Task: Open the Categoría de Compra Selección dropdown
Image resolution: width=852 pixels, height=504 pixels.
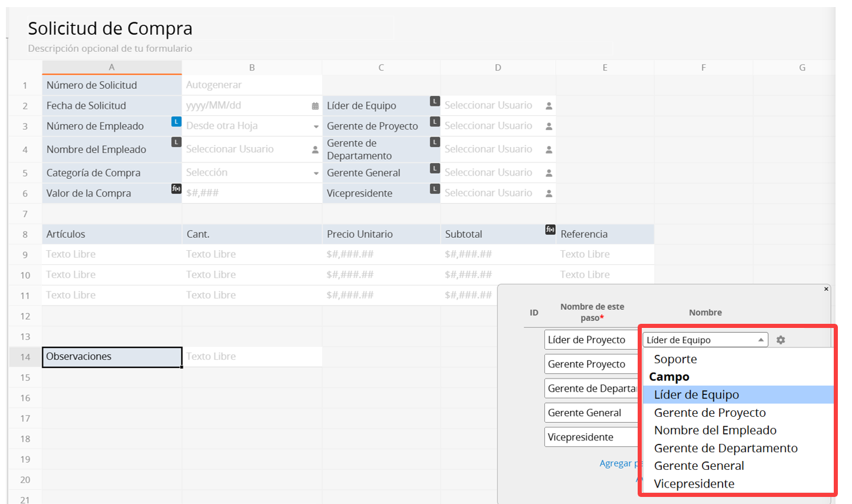Action: (316, 173)
